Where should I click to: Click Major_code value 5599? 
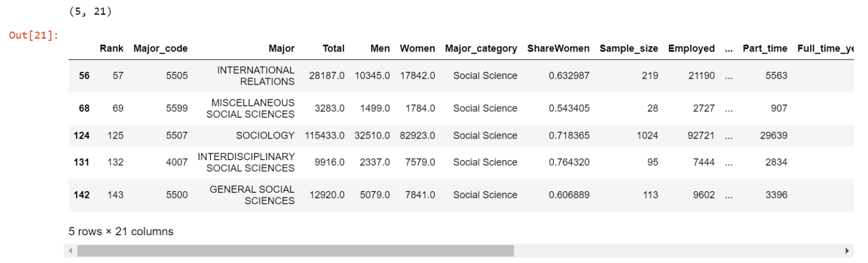point(177,109)
